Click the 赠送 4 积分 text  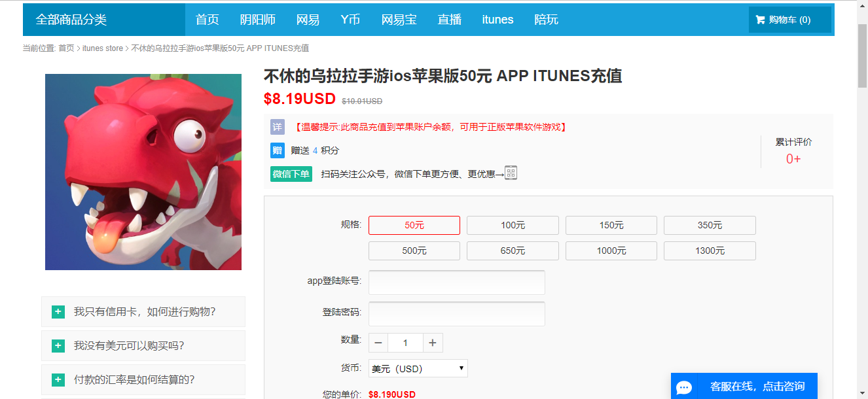316,150
